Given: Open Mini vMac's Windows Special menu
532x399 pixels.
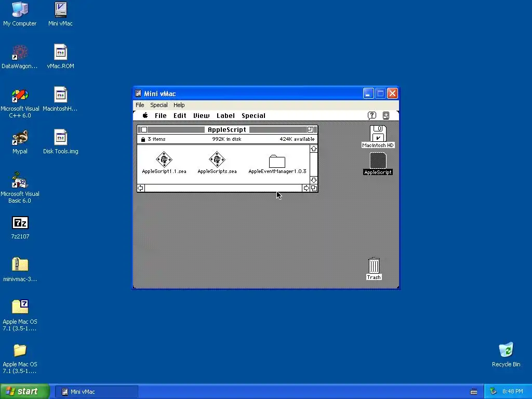Looking at the screenshot, I should click(x=159, y=105).
